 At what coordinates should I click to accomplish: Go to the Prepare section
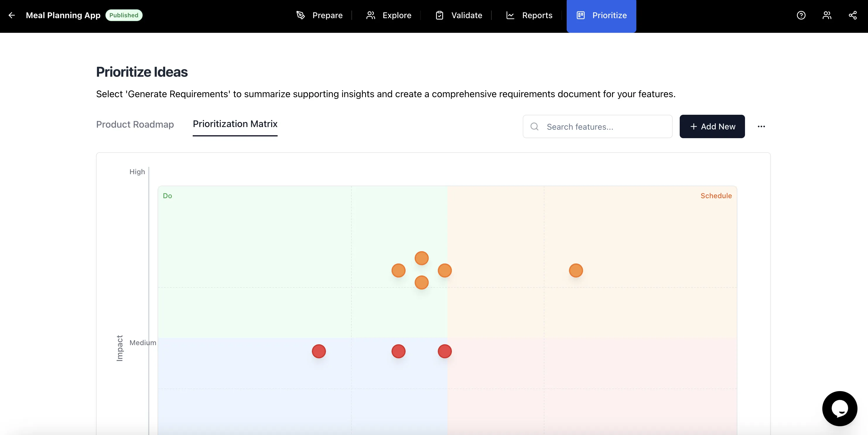click(319, 16)
